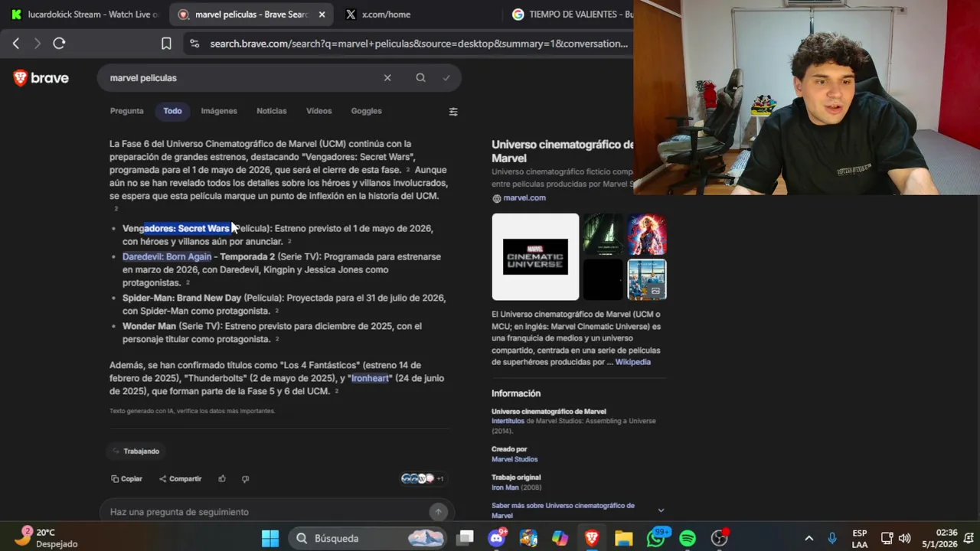Screen dimensions: 980x551
Task: Click the browser address bar URL
Action: point(419,44)
